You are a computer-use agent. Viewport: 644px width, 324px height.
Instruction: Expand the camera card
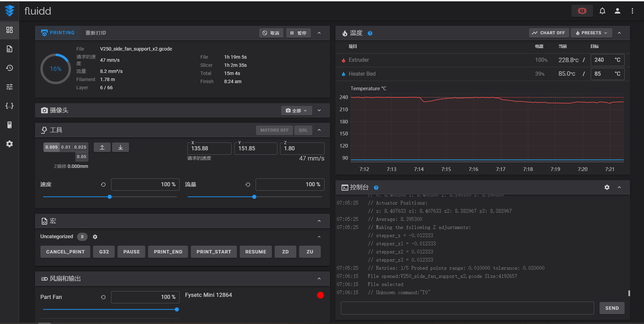click(319, 111)
